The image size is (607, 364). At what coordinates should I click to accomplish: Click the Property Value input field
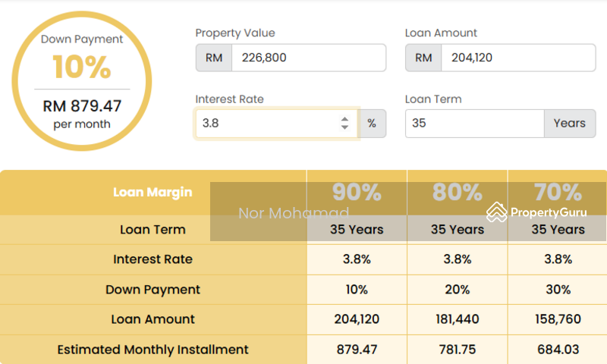click(x=308, y=58)
